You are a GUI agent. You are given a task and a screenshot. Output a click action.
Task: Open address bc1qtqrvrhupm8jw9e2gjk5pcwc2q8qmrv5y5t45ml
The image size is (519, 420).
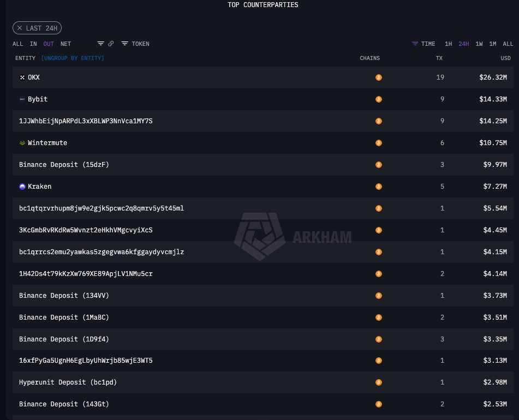click(x=102, y=208)
